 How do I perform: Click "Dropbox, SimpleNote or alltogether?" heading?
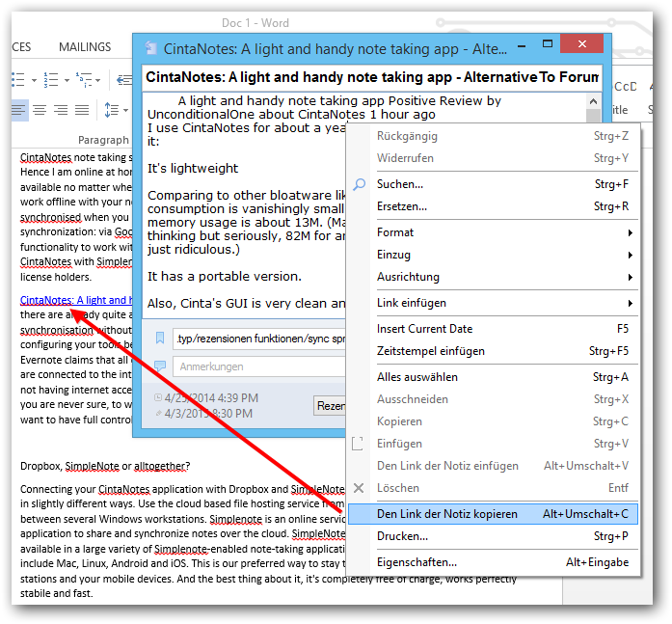[105, 466]
